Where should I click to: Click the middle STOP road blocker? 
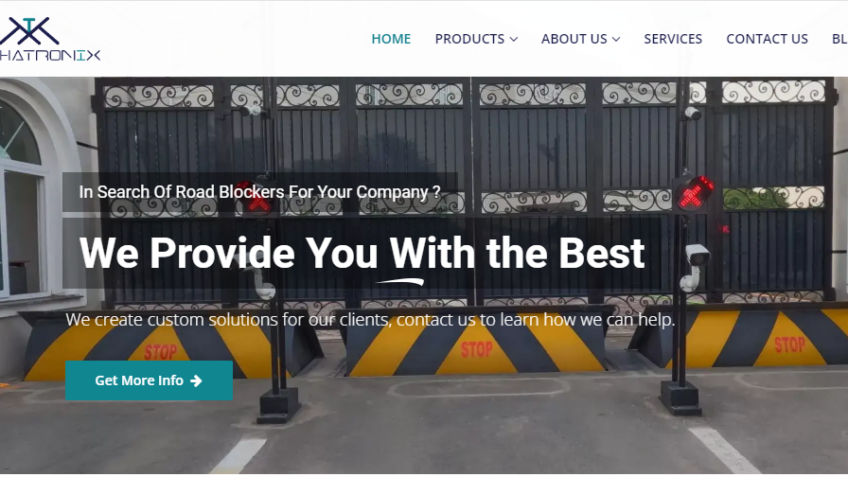(x=476, y=343)
